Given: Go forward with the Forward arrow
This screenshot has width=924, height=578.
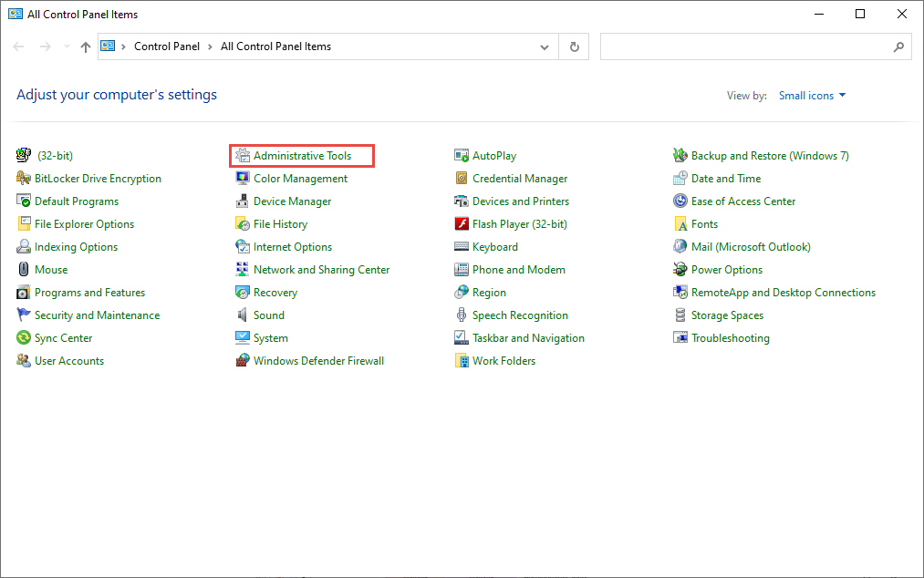Looking at the screenshot, I should click(x=46, y=46).
